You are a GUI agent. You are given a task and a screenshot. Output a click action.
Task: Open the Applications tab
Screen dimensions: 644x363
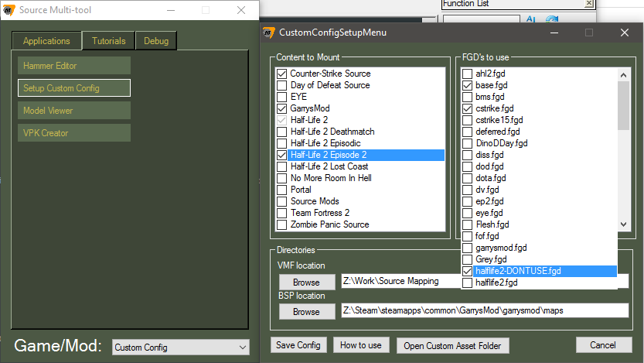[x=46, y=41]
